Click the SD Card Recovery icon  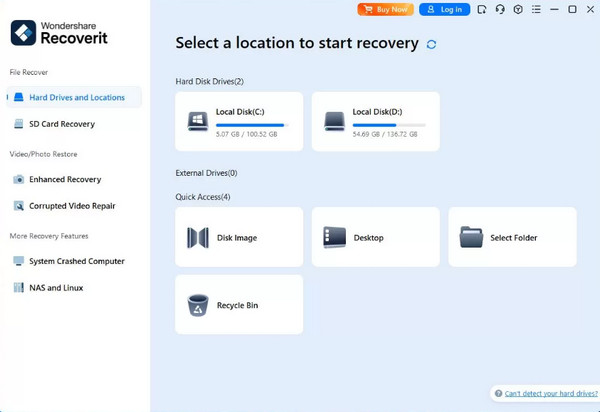click(x=18, y=124)
